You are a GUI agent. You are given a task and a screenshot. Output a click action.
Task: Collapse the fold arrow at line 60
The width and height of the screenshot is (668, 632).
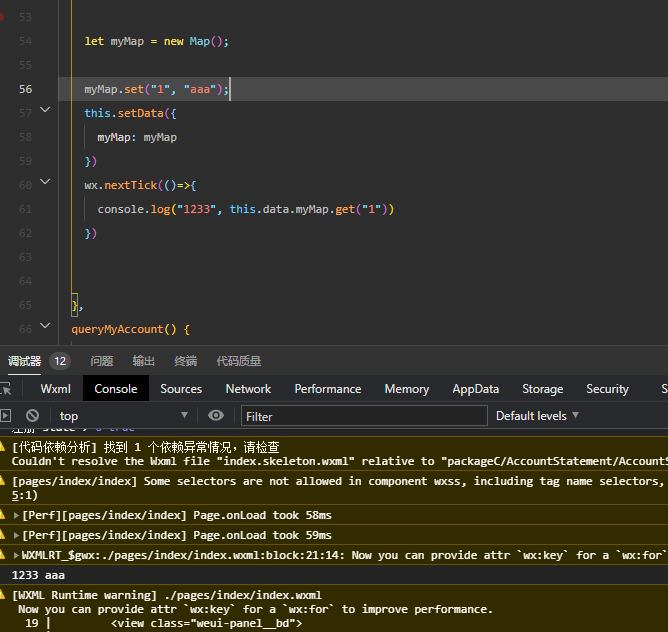point(45,182)
